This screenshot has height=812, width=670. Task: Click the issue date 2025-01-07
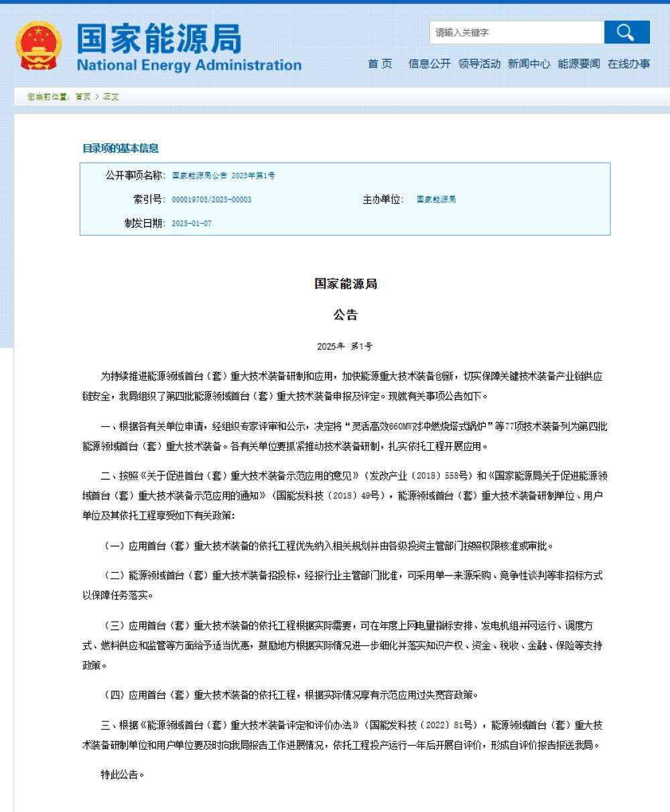[192, 223]
